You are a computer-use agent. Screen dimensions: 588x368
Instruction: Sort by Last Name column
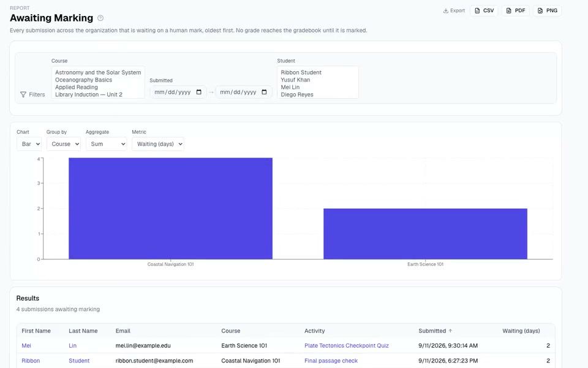click(x=83, y=331)
